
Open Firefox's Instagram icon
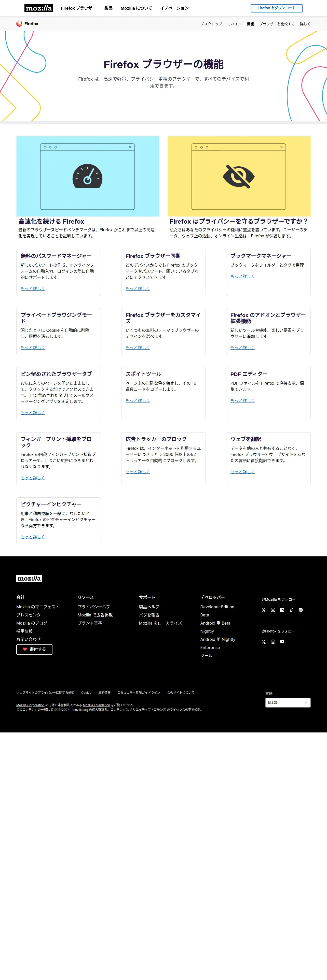(273, 642)
